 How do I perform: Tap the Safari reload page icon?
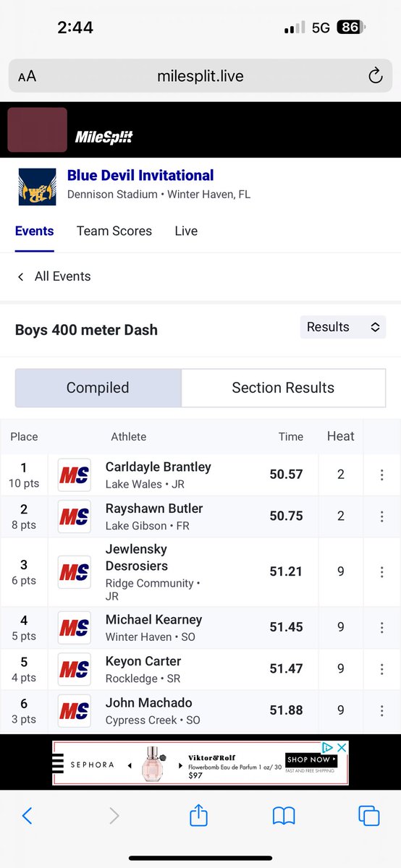(375, 76)
